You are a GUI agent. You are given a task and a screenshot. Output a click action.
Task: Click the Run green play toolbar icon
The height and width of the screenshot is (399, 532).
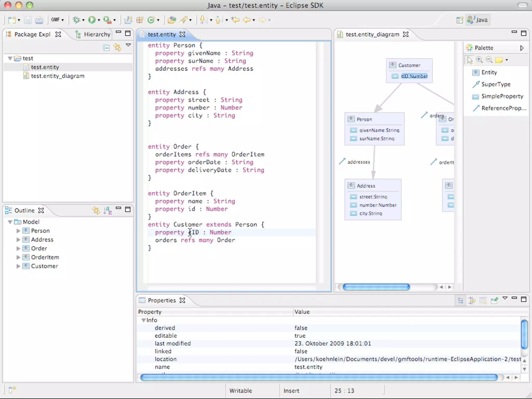click(91, 20)
